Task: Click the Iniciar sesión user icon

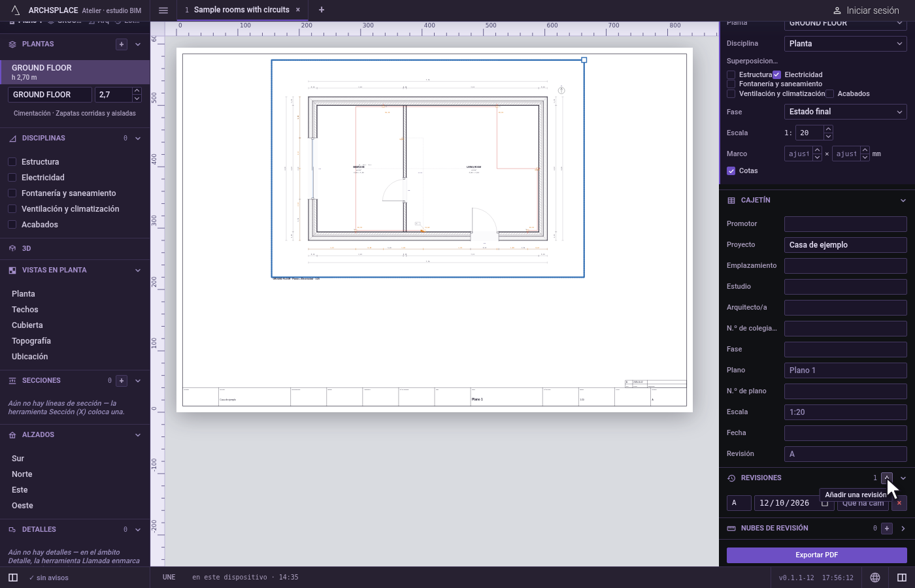Action: (837, 10)
